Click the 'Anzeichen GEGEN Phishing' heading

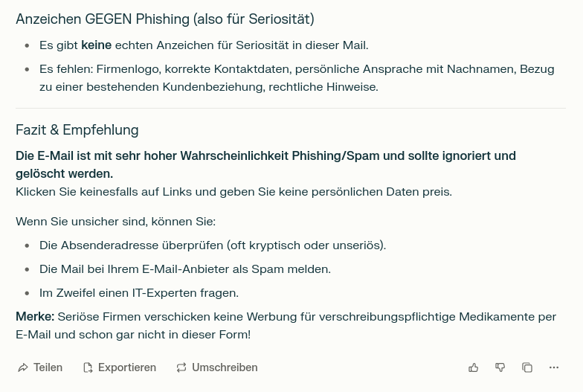pos(164,19)
